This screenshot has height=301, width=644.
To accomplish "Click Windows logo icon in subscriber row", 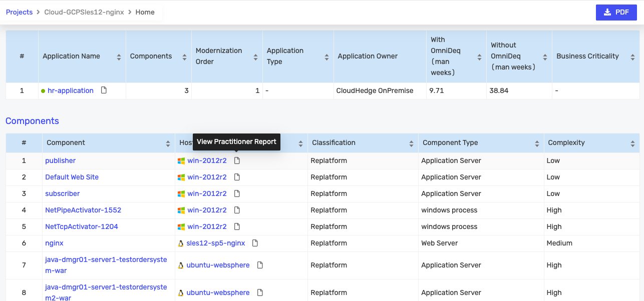I will (x=181, y=194).
